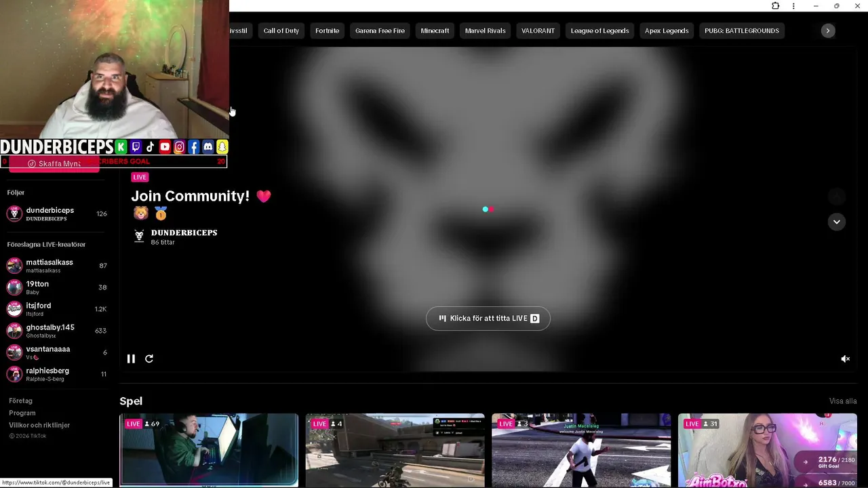The image size is (868, 488).
Task: Restore down the browser window
Action: pos(836,6)
